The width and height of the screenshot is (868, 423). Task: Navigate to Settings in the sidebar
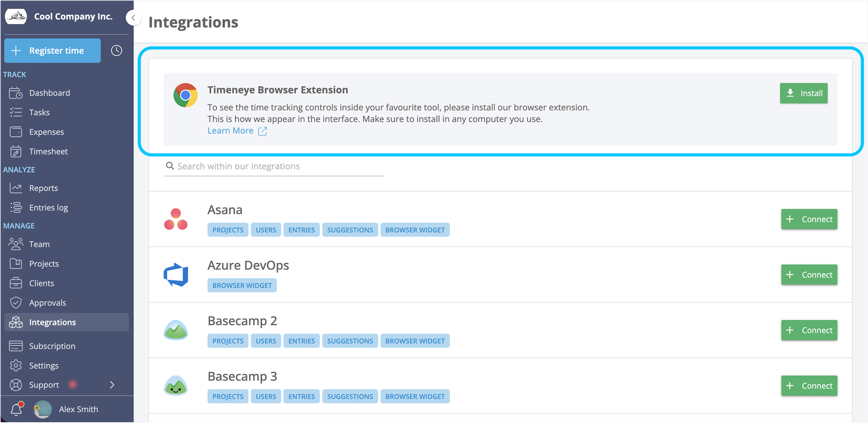[x=44, y=365]
